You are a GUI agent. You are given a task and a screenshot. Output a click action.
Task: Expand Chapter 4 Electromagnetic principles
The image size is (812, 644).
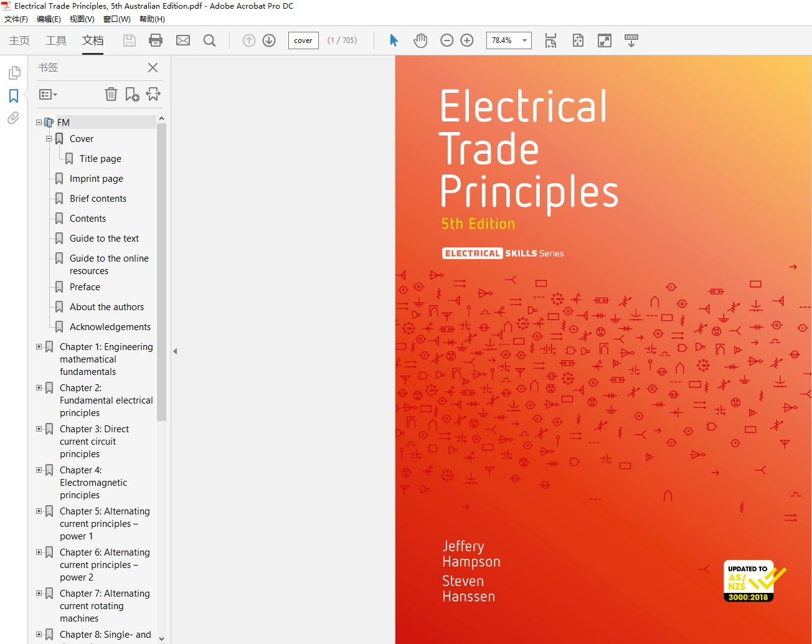[x=39, y=470]
